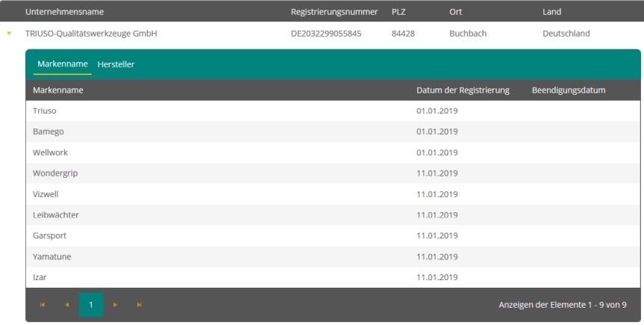Click Leibwächter registration date 11.01.2019
Image resolution: width=644 pixels, height=325 pixels.
tap(437, 214)
